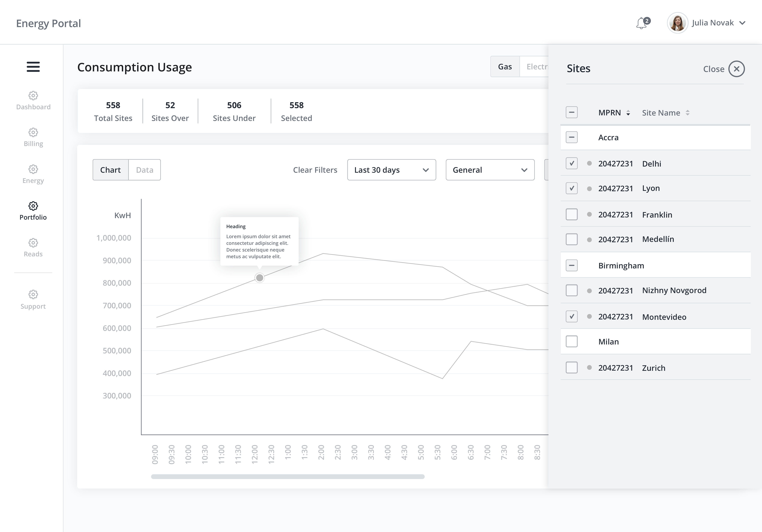Switch to the Data tab

pyautogui.click(x=144, y=170)
